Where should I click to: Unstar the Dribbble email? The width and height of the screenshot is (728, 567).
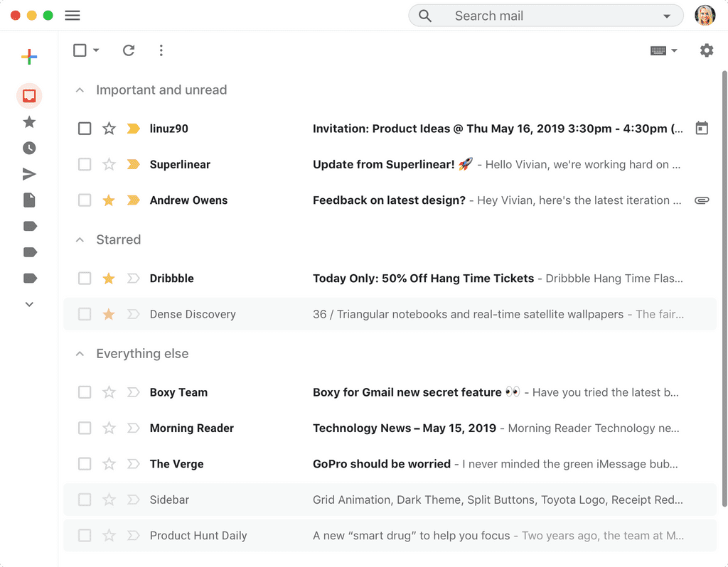(x=109, y=279)
